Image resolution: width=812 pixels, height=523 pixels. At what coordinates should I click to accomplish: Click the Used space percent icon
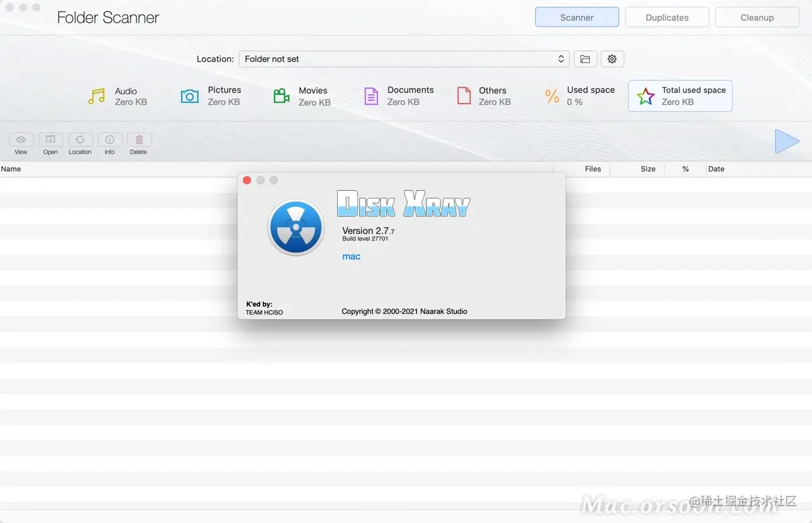(552, 96)
